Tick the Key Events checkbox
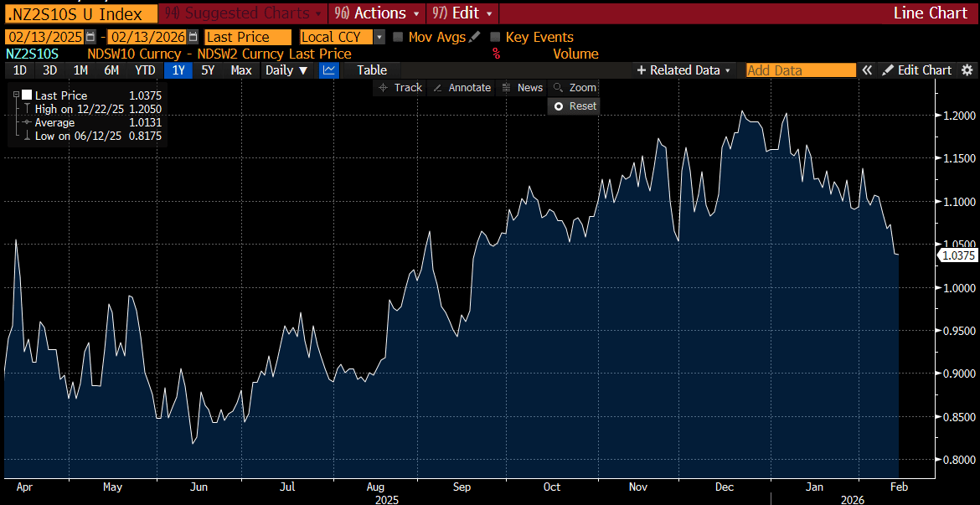This screenshot has height=505, width=980. (495, 37)
